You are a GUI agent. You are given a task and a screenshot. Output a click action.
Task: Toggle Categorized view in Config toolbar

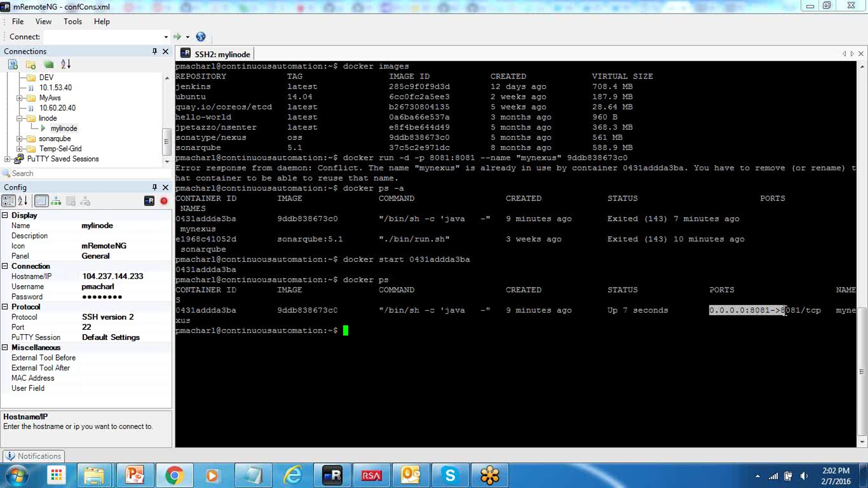point(8,201)
